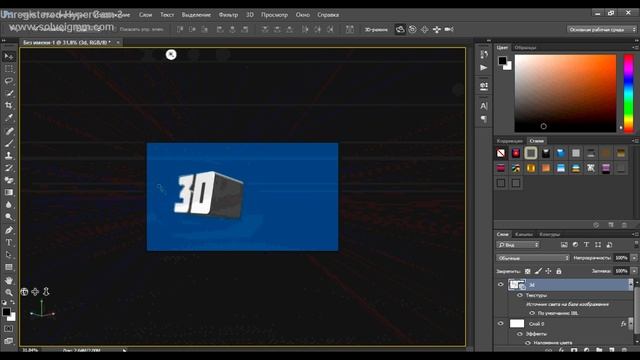640x360 pixels.
Task: Select the Blur tool
Action: pyautogui.click(x=9, y=204)
